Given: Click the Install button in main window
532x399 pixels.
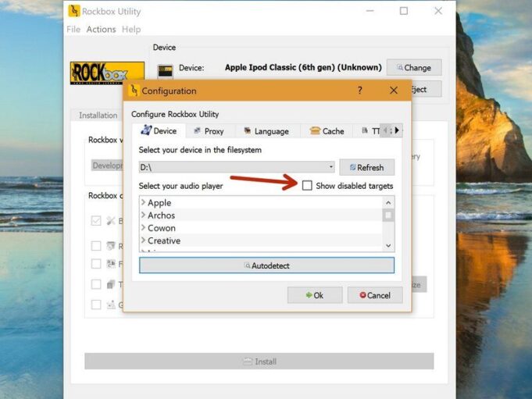Looking at the screenshot, I should 259,362.
